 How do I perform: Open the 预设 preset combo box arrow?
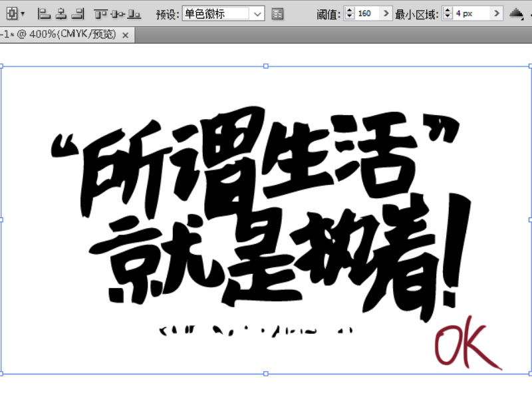[257, 14]
